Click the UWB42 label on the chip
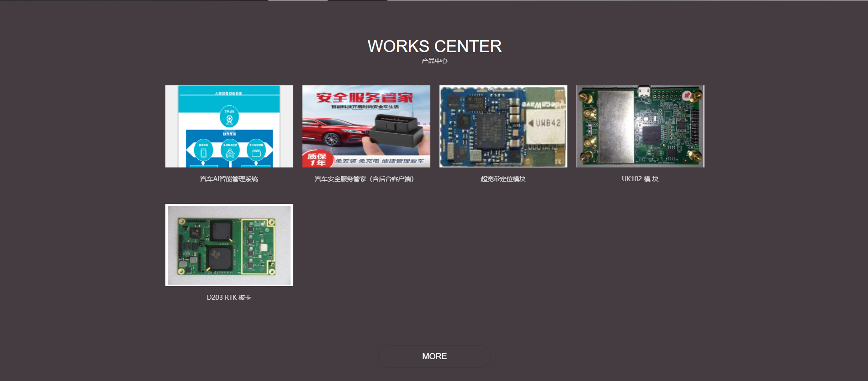This screenshot has height=381, width=868. click(x=547, y=123)
